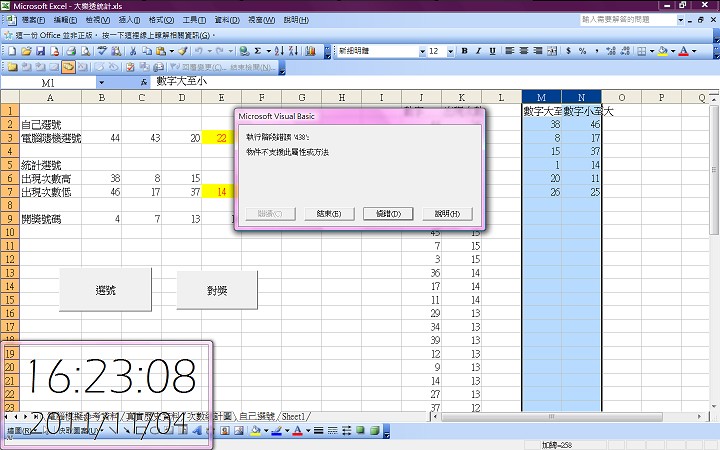Apply Line Color on drawing toolbar
This screenshot has height=450, width=720.
pyautogui.click(x=276, y=430)
